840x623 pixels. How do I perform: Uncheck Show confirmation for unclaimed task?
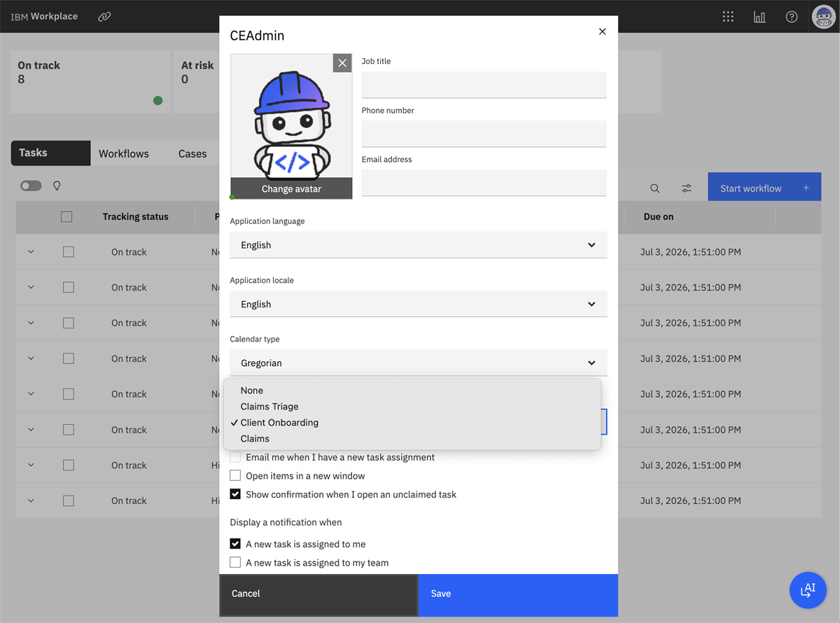coord(235,494)
